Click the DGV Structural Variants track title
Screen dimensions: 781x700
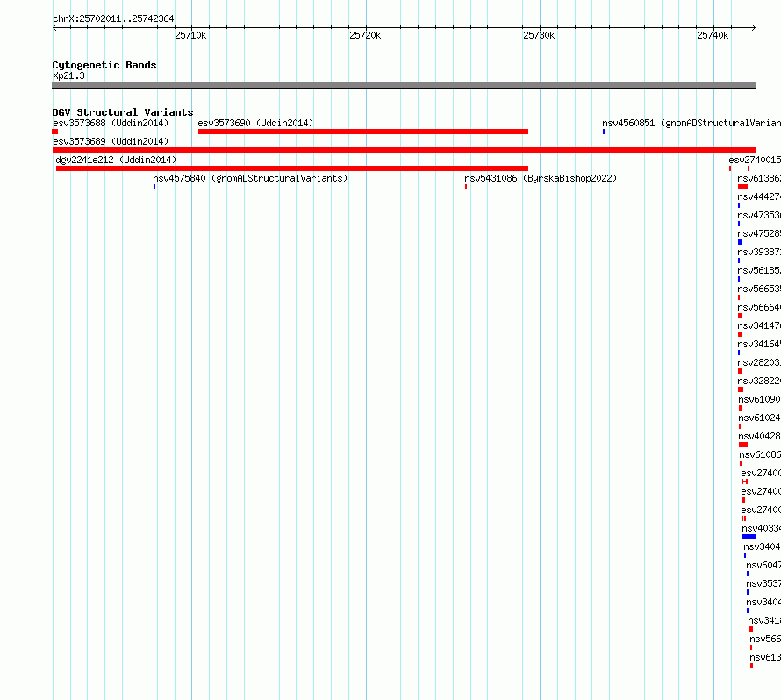(x=123, y=112)
